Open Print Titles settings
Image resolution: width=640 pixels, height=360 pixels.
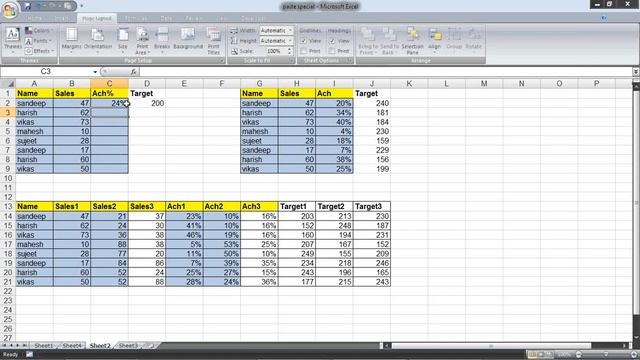[x=213, y=41]
